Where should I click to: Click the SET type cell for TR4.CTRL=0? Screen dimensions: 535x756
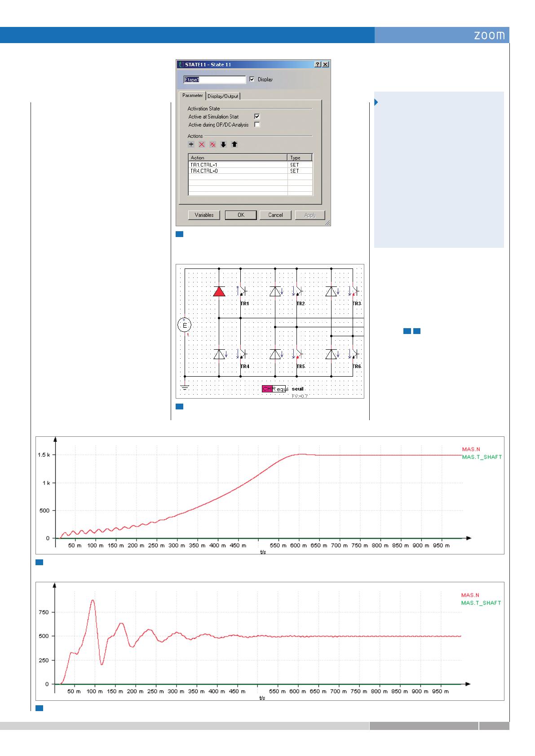(300, 171)
